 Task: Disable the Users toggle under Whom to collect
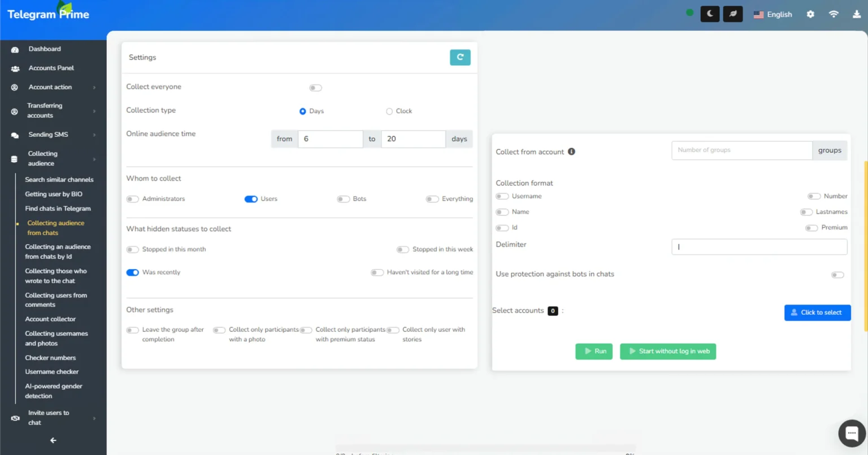pos(251,199)
